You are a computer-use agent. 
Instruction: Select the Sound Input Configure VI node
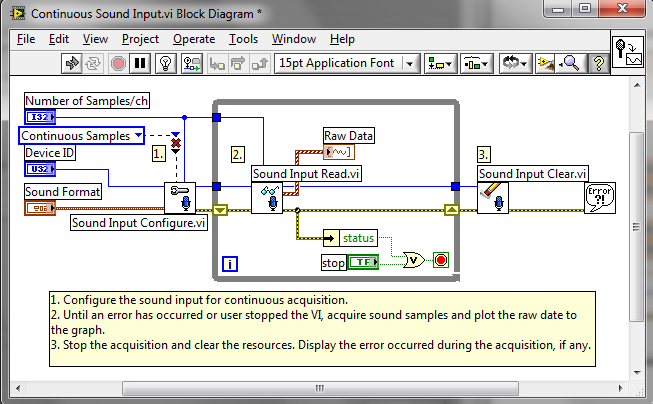[x=180, y=198]
